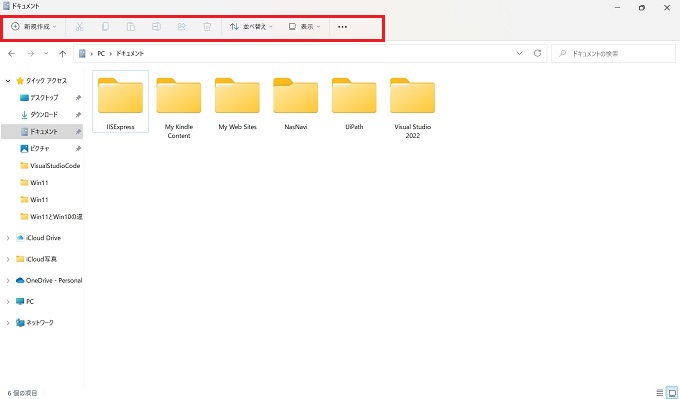Refresh the folder with the reload icon
Viewport: 680px width, 399px height.
[x=537, y=53]
